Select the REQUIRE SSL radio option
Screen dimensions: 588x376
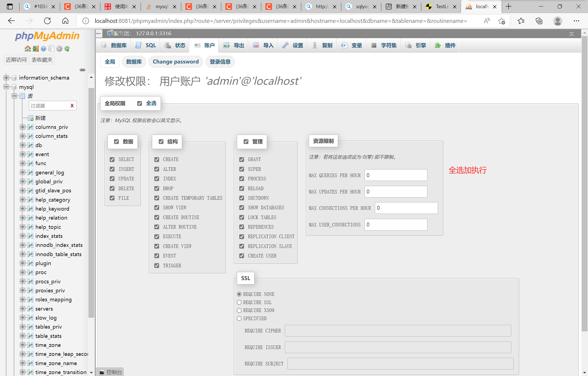pyautogui.click(x=239, y=302)
